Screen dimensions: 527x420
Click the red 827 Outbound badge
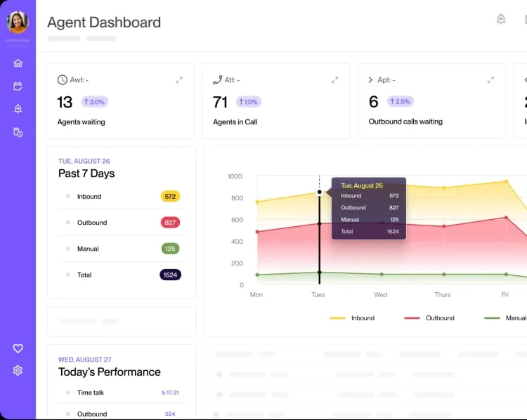(170, 223)
